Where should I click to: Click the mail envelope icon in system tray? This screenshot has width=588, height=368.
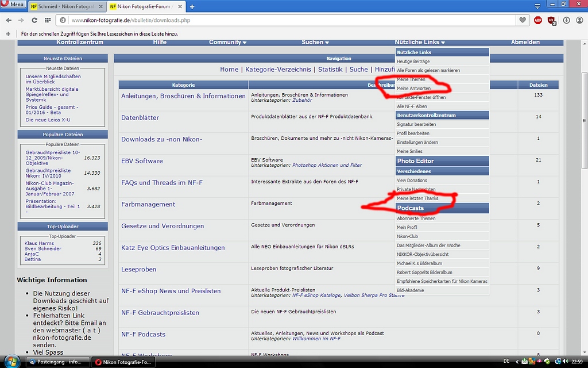click(524, 361)
